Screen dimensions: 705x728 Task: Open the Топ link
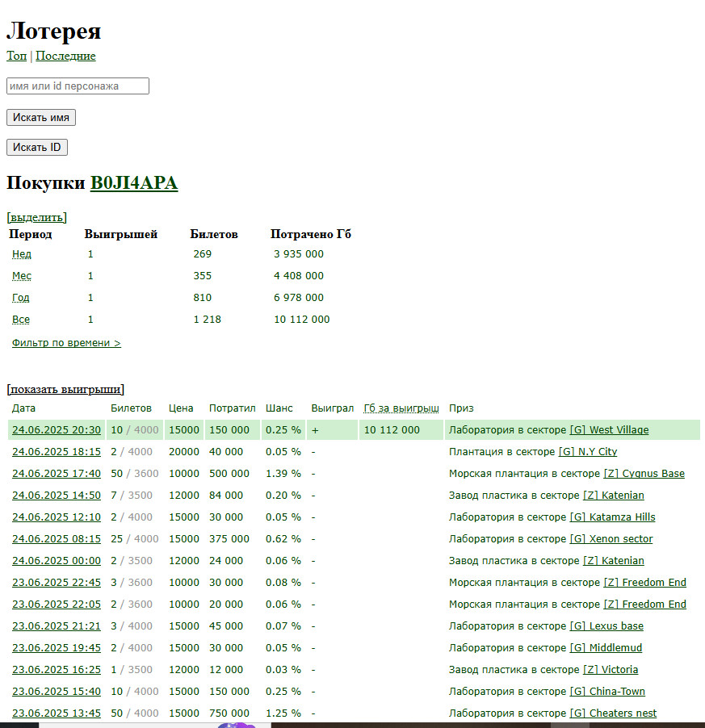tap(16, 56)
